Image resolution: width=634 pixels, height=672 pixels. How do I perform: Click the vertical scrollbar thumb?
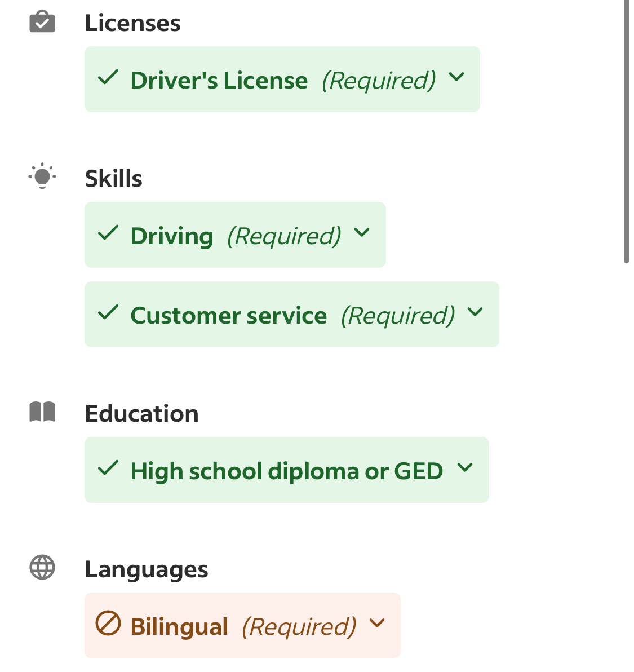626,131
